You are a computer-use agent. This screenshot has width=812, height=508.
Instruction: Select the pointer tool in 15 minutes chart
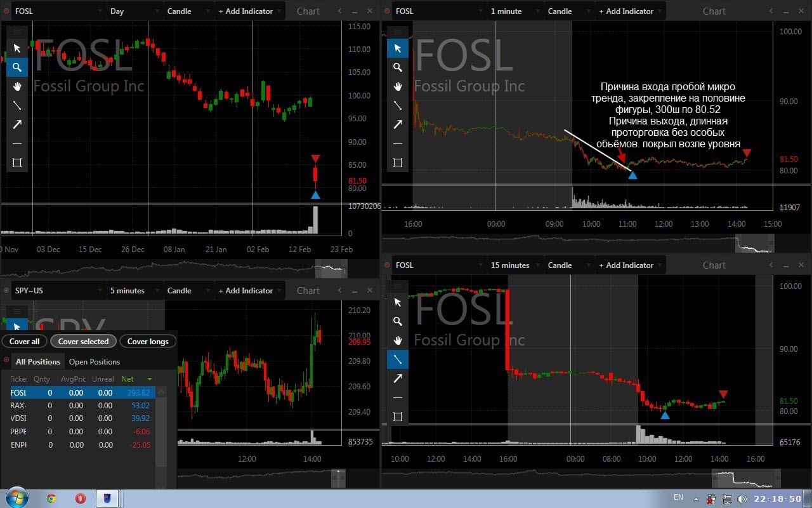click(x=398, y=302)
